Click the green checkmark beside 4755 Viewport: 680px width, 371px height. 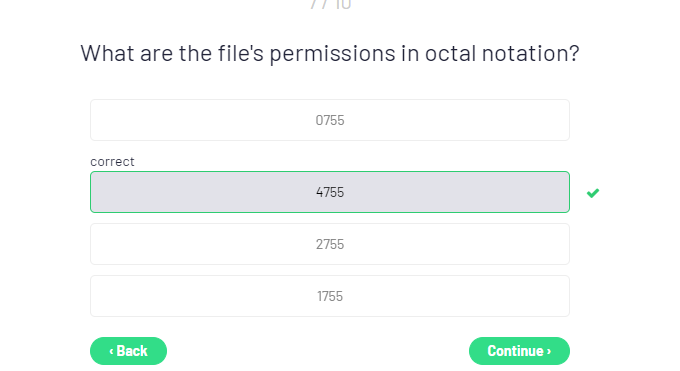[x=593, y=193]
